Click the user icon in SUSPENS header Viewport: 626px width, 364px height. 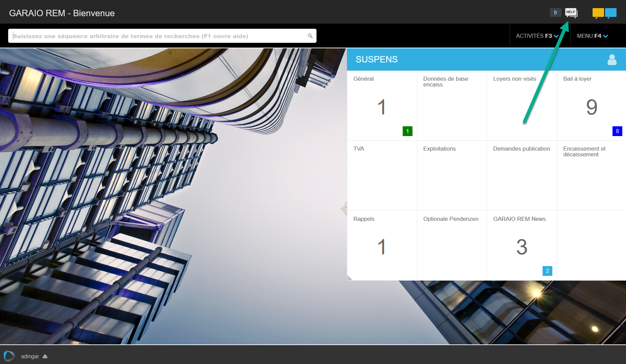coord(612,60)
